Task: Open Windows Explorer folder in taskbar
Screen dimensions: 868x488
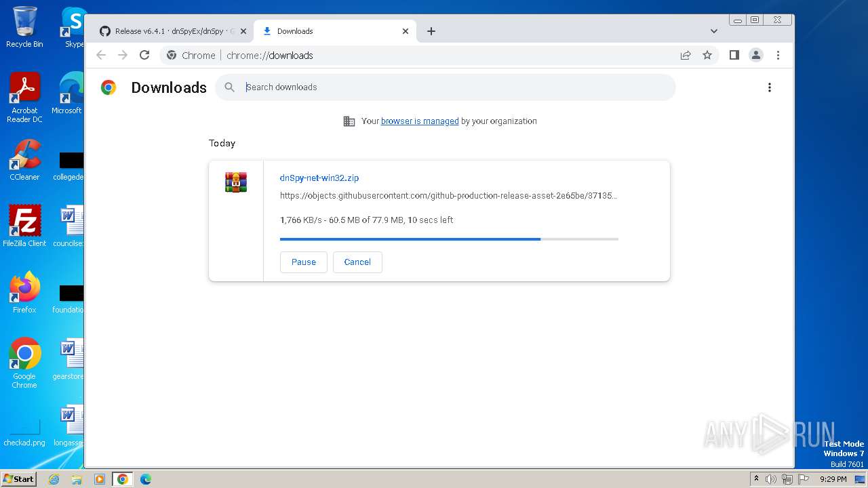Action: pyautogui.click(x=77, y=479)
